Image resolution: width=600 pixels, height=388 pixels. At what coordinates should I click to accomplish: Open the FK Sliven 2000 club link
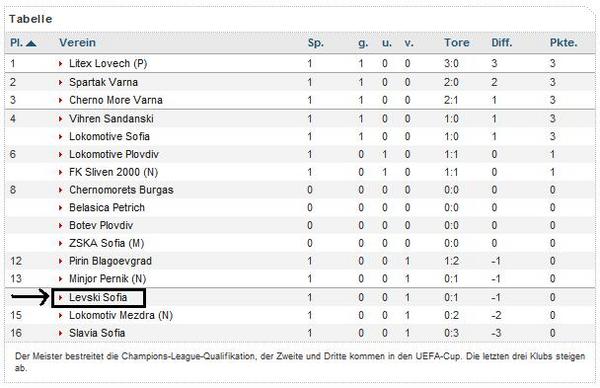click(x=113, y=172)
